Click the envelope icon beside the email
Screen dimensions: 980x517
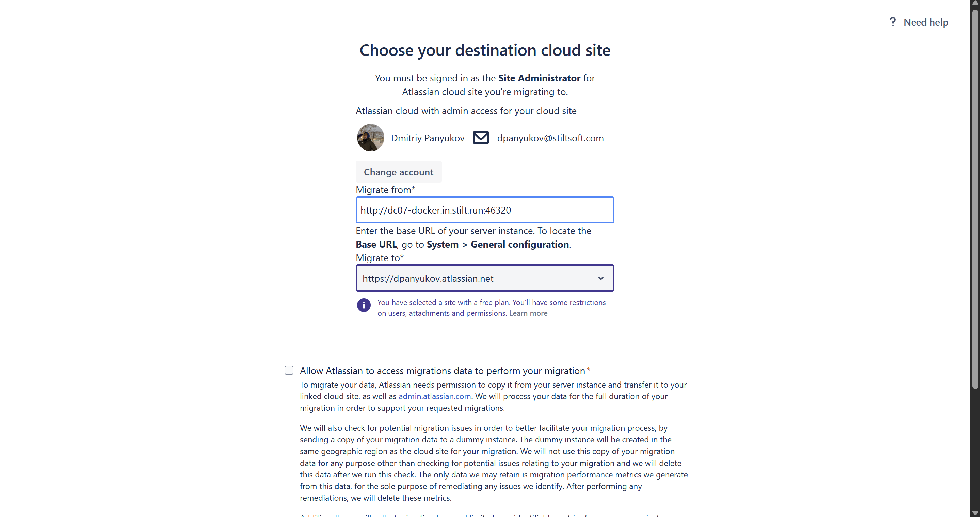(x=481, y=138)
